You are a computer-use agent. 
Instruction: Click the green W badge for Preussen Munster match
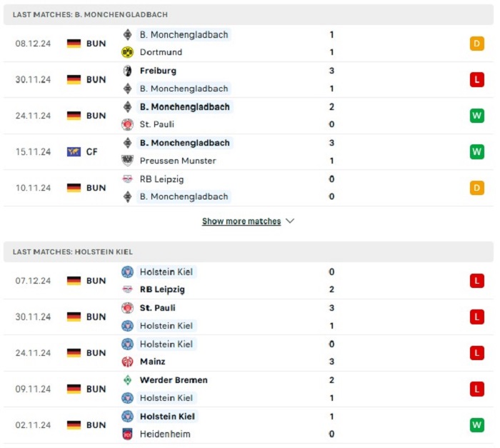click(476, 151)
